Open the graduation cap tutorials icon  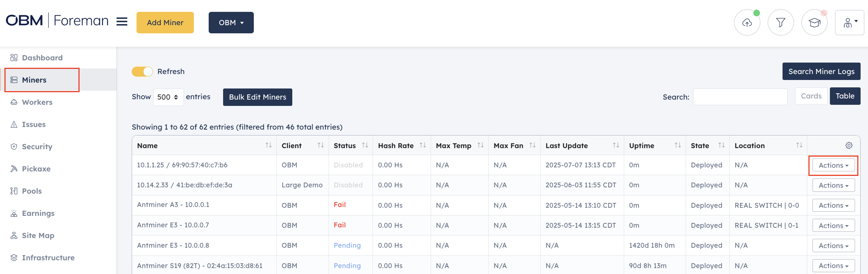coord(814,23)
